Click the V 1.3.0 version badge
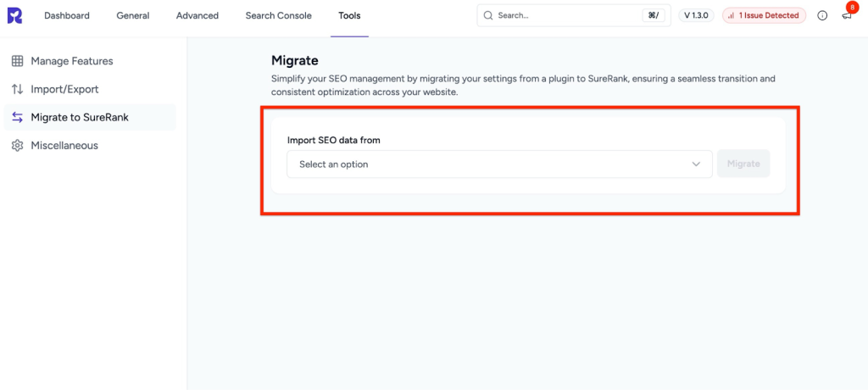868x390 pixels. (x=697, y=15)
